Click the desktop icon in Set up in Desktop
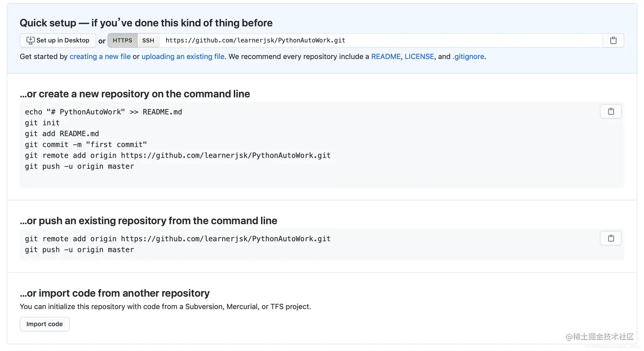 pyautogui.click(x=30, y=40)
